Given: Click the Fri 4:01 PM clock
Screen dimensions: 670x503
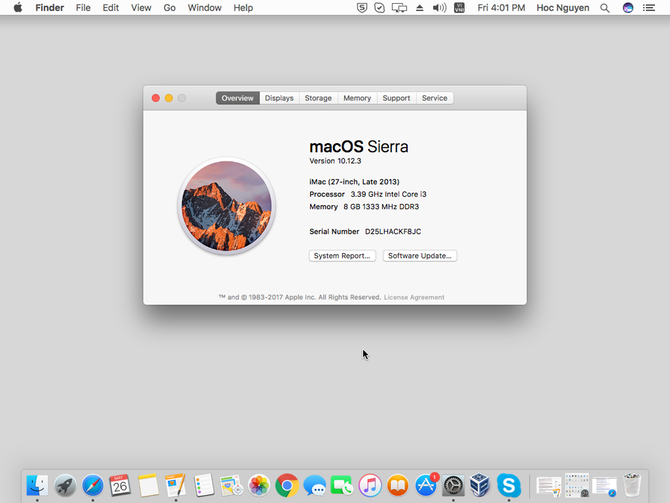Looking at the screenshot, I should pos(501,8).
